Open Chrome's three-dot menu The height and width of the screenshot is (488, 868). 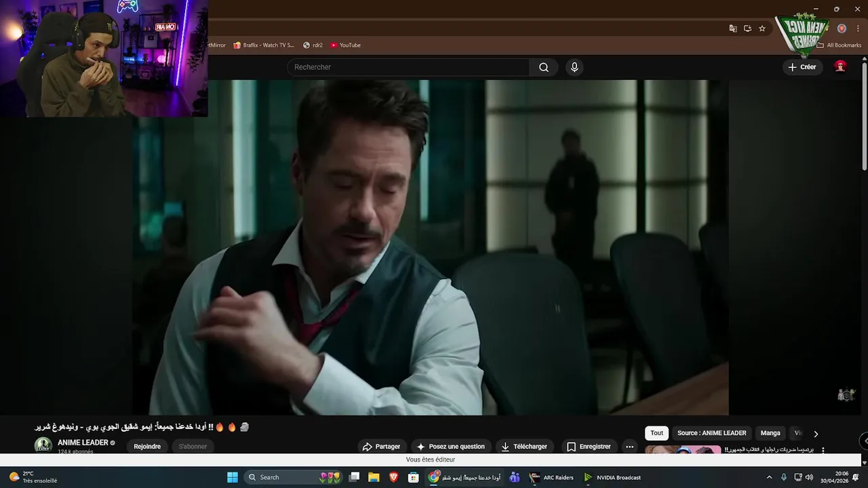click(x=858, y=28)
